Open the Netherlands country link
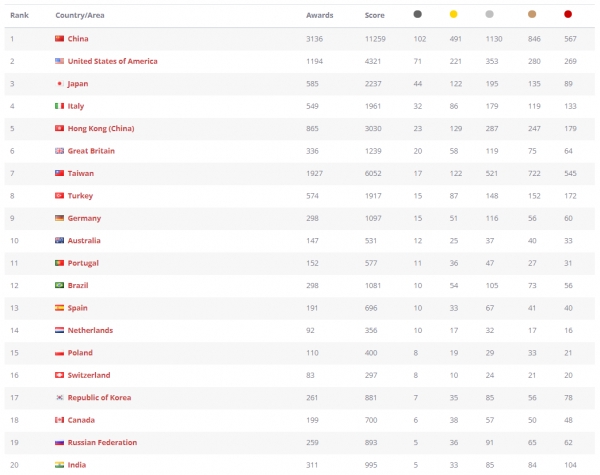 coord(90,330)
